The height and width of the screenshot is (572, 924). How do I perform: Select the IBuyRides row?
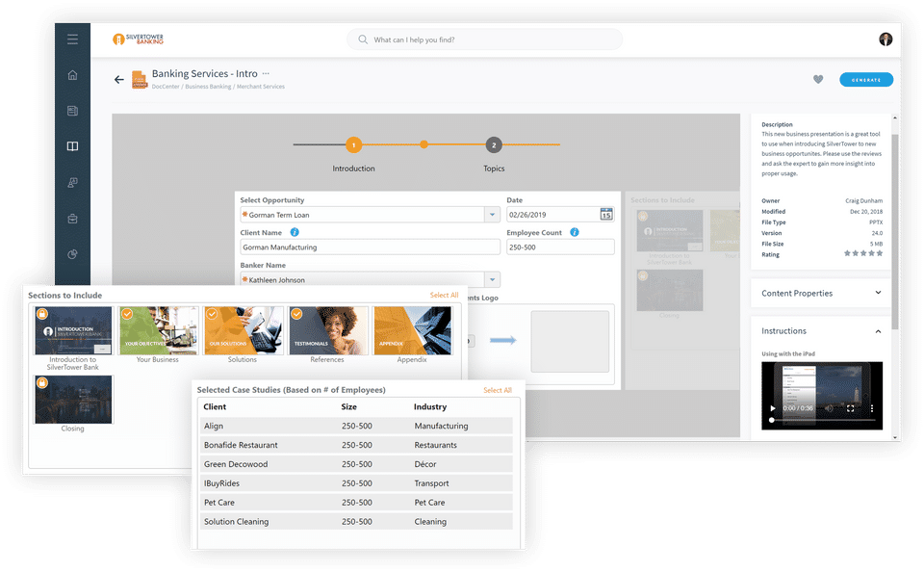click(x=356, y=483)
